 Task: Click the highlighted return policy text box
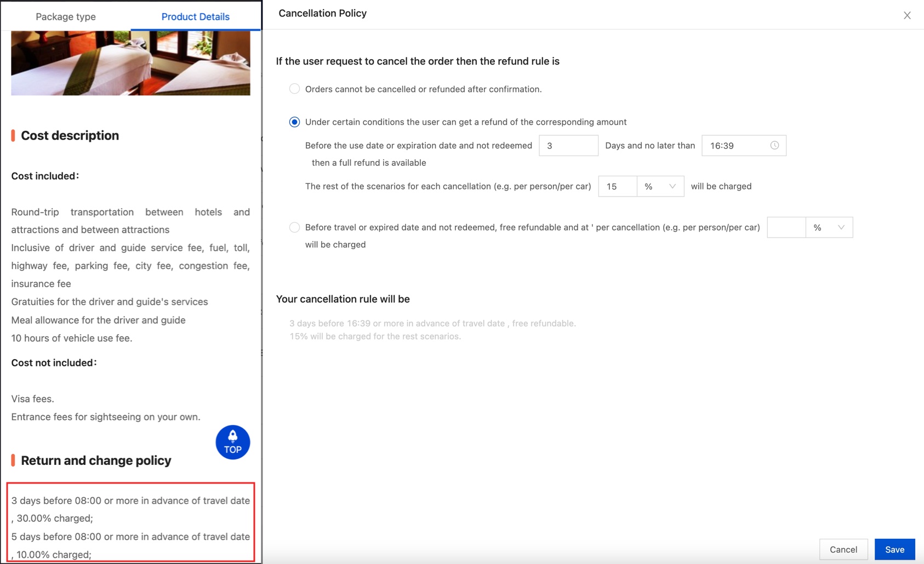[x=130, y=522]
